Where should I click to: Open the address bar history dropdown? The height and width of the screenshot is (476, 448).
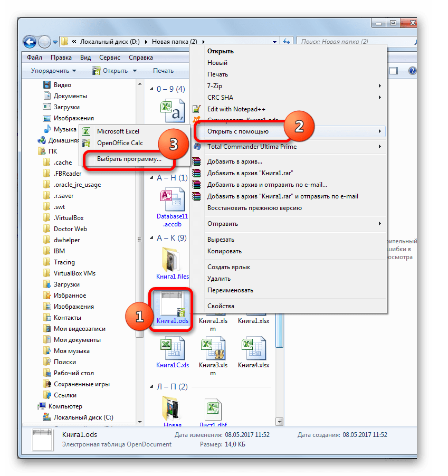pyautogui.click(x=274, y=42)
